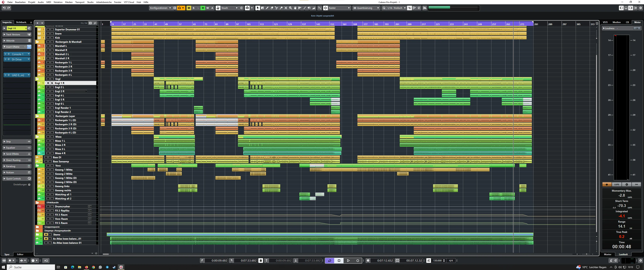Select the Draw pencil tool
The height and width of the screenshot is (270, 644).
tap(267, 8)
